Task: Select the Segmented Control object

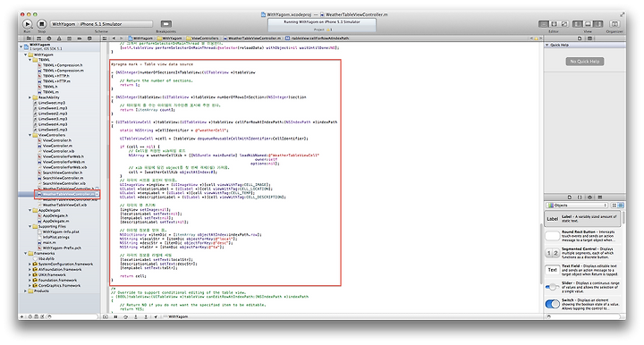Action: (583, 253)
